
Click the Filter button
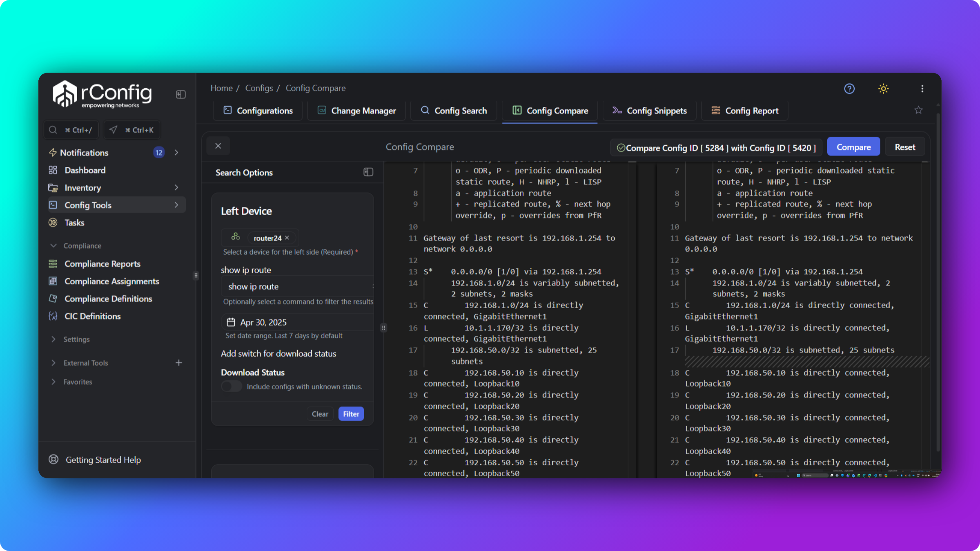pyautogui.click(x=351, y=414)
